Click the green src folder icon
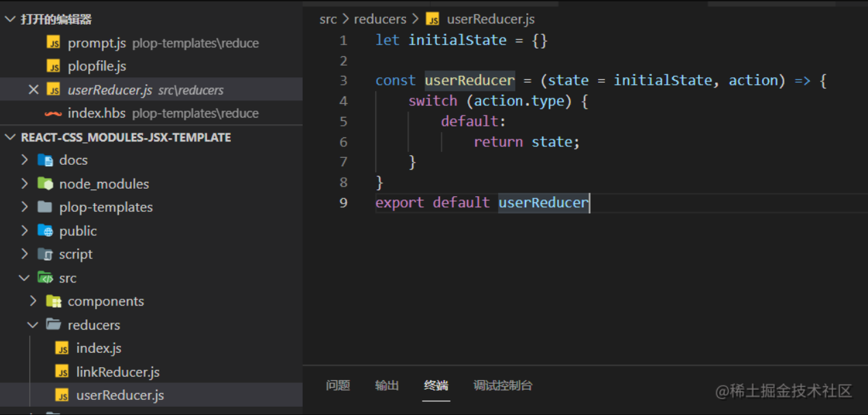Viewport: 868px width, 415px height. click(45, 278)
